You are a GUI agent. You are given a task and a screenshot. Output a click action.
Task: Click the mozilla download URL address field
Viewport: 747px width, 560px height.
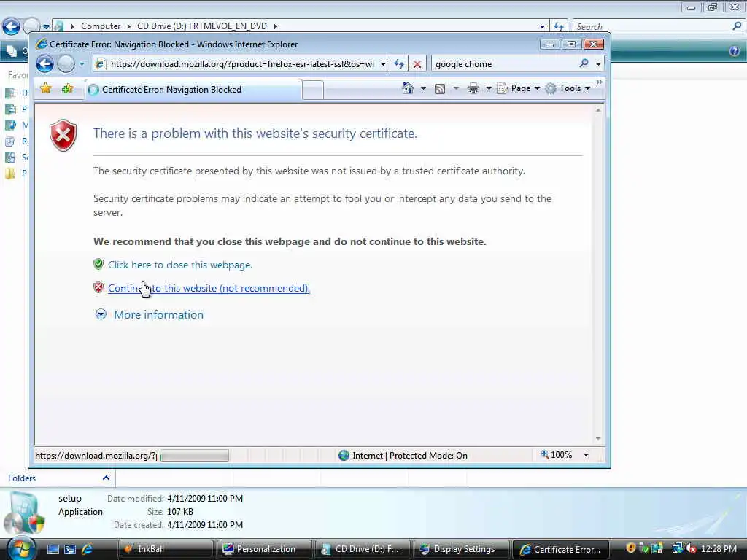[x=242, y=64]
